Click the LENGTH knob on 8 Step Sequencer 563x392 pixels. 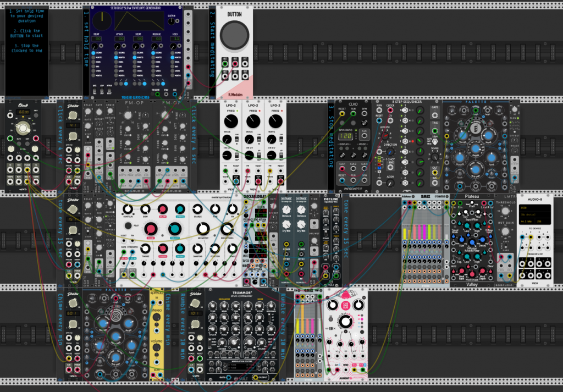click(x=385, y=136)
